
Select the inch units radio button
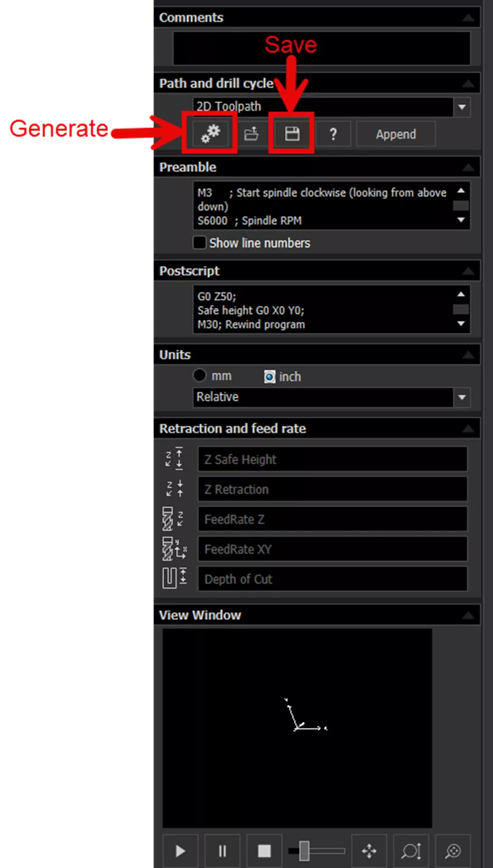click(x=269, y=376)
